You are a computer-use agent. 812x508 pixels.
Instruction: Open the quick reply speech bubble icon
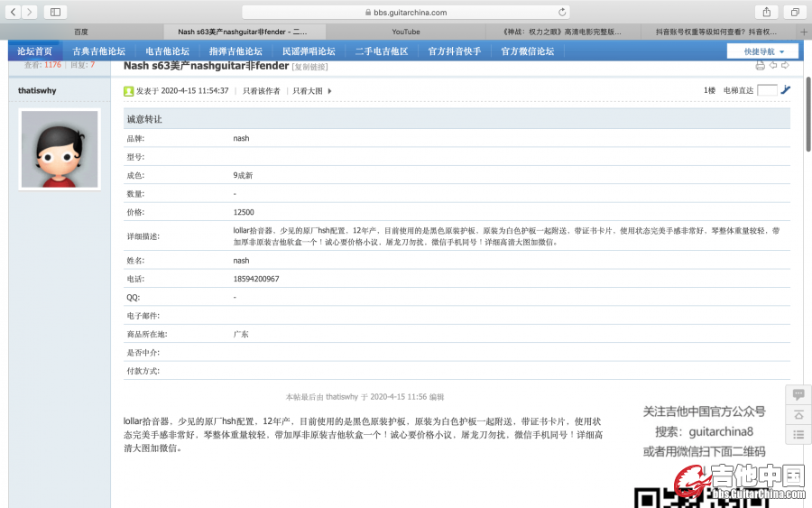point(798,394)
